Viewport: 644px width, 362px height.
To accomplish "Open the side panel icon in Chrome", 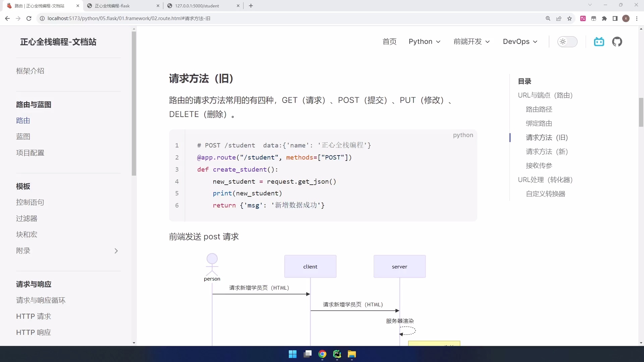I will click(x=615, y=18).
